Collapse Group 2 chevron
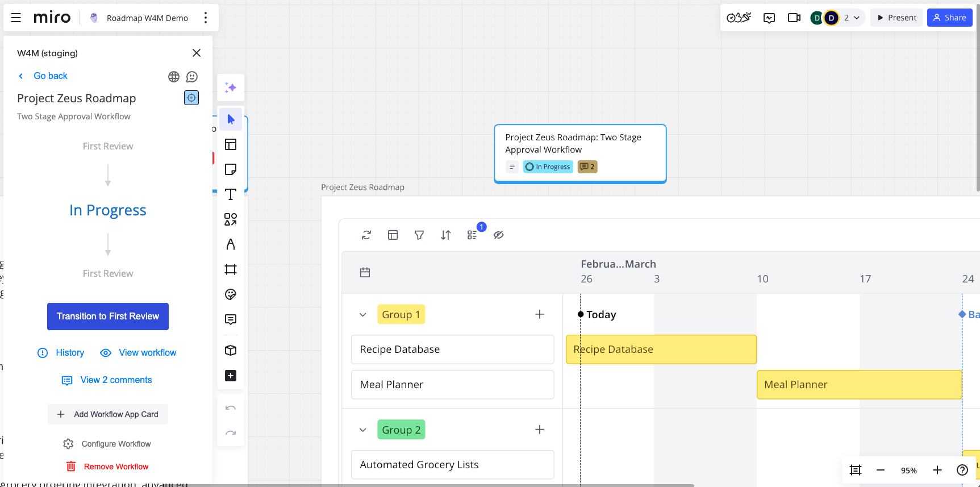 pos(363,430)
